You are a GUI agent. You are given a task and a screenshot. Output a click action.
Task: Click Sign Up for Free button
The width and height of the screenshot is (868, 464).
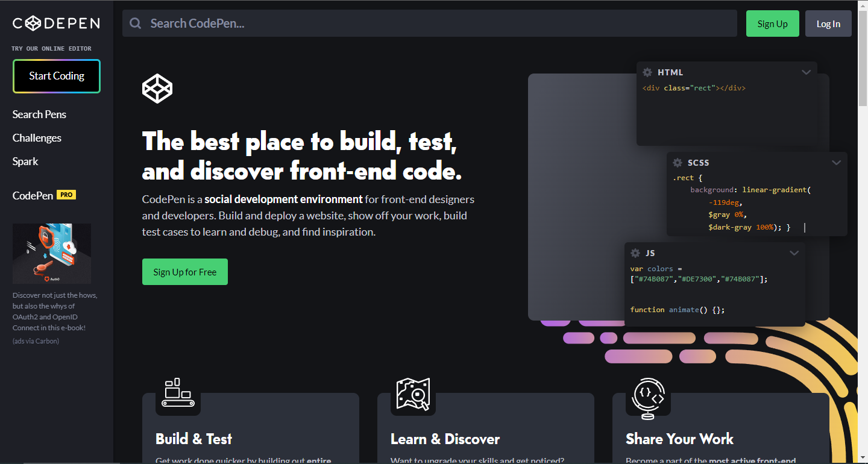coord(185,272)
